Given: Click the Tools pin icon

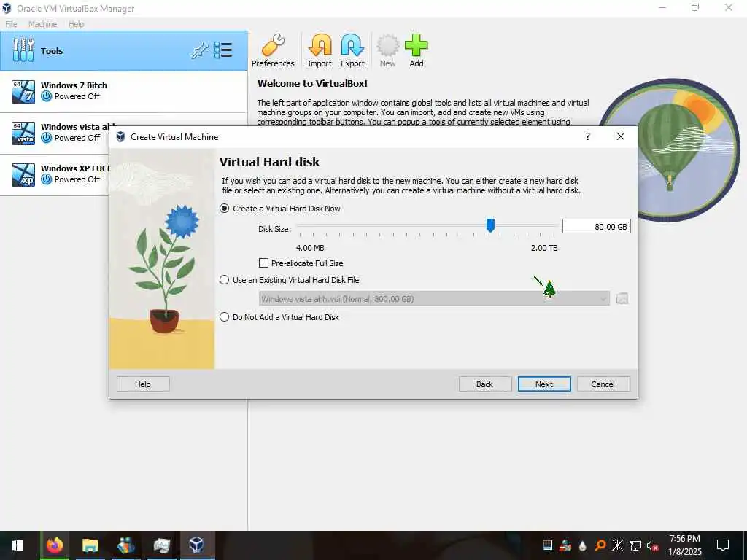Looking at the screenshot, I should (x=199, y=50).
